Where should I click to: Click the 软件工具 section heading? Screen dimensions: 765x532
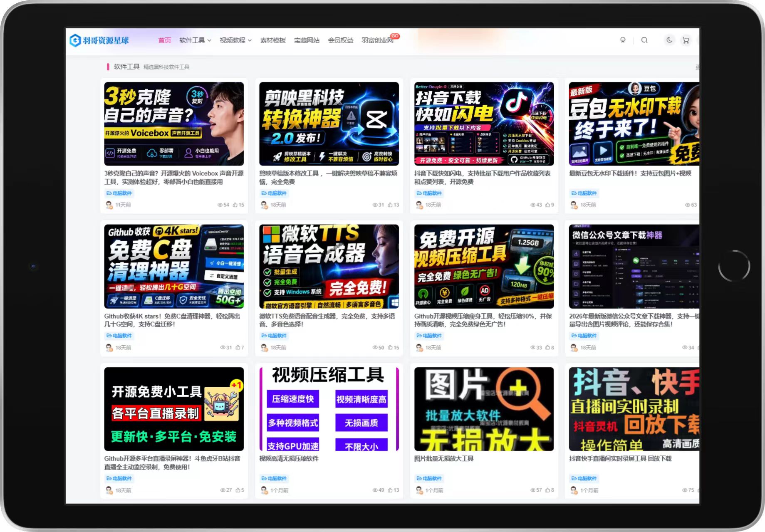pyautogui.click(x=126, y=67)
